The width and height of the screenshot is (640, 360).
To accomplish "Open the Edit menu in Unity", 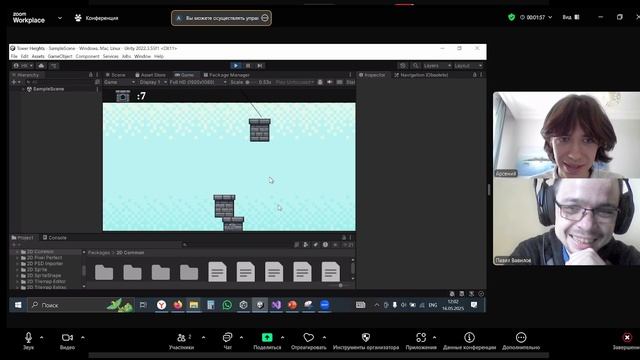I will pos(24,56).
